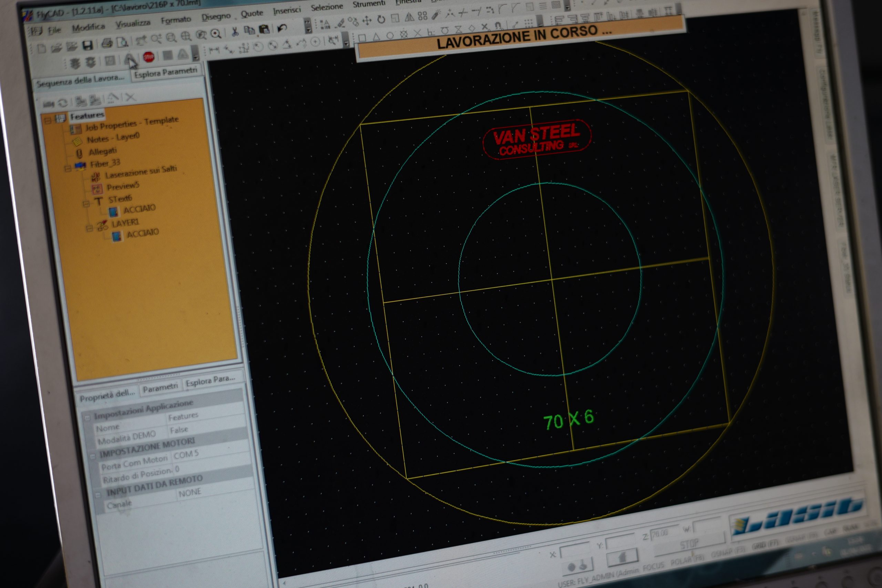Save the file with the floppy disk icon
Screen dimensions: 882x588
(88, 46)
